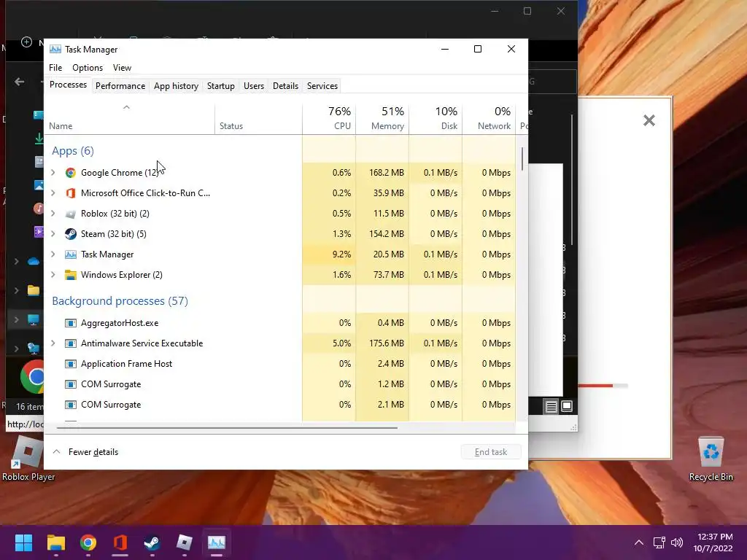Viewport: 747px width, 560px height.
Task: Sort processes by Name column header
Action: coord(129,118)
